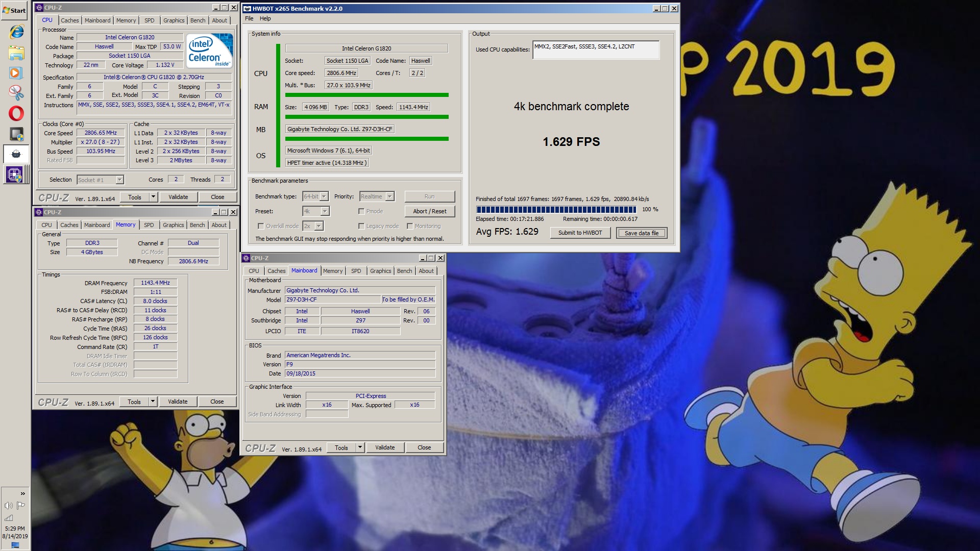Click the NB Frequency value 2806.6 MHz
This screenshot has width=980, height=551.
pos(193,261)
